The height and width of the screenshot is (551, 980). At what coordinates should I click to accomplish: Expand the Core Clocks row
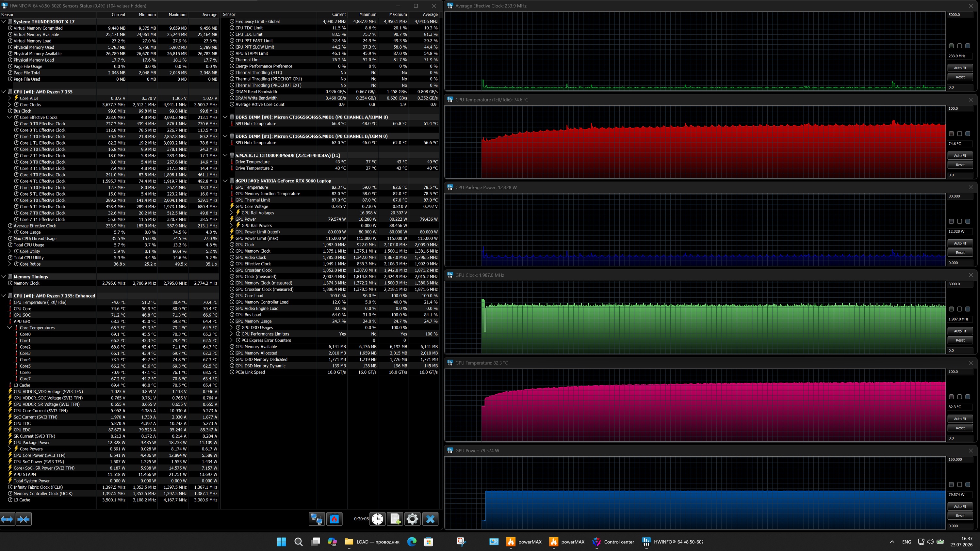coord(9,104)
